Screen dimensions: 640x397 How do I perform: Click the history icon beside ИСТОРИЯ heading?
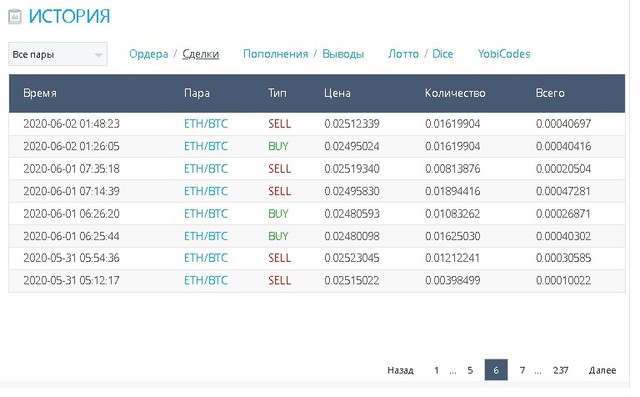click(x=15, y=17)
